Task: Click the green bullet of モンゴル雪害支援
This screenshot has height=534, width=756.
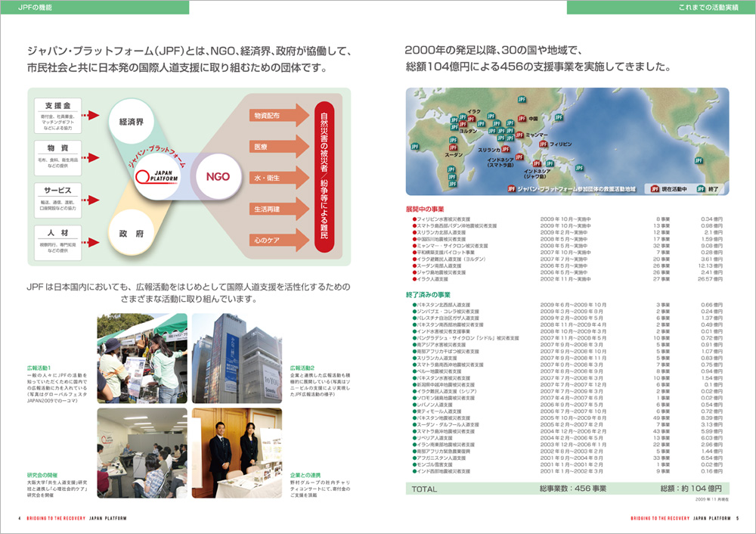Action: point(414,464)
